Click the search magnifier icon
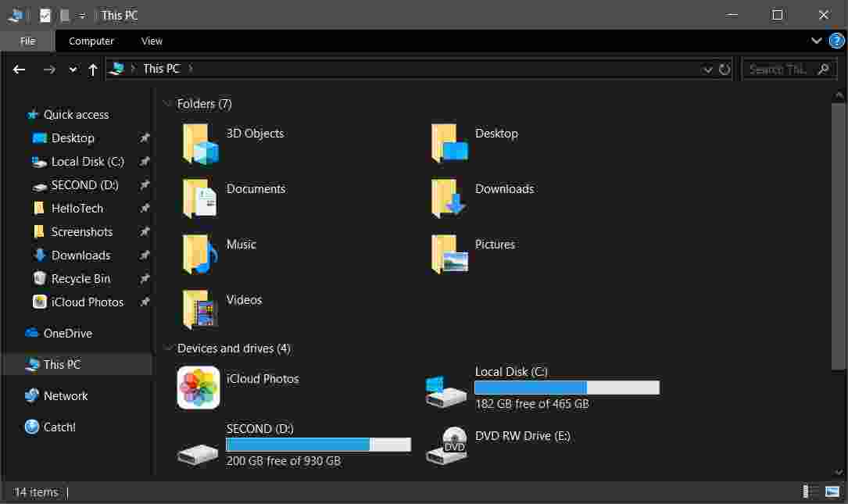Screen dimensions: 848x504 (823, 70)
